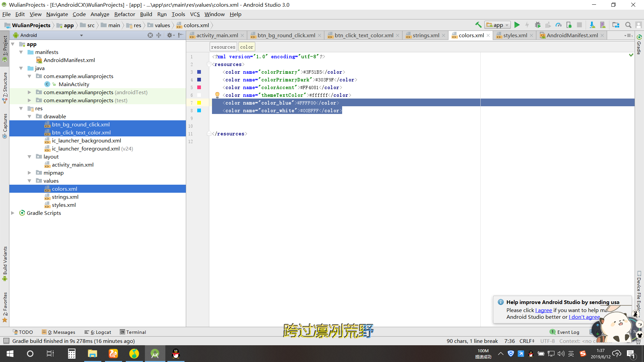Viewport: 644px width, 362px height.
Task: Click the Windows Start button
Action: pos(10,354)
